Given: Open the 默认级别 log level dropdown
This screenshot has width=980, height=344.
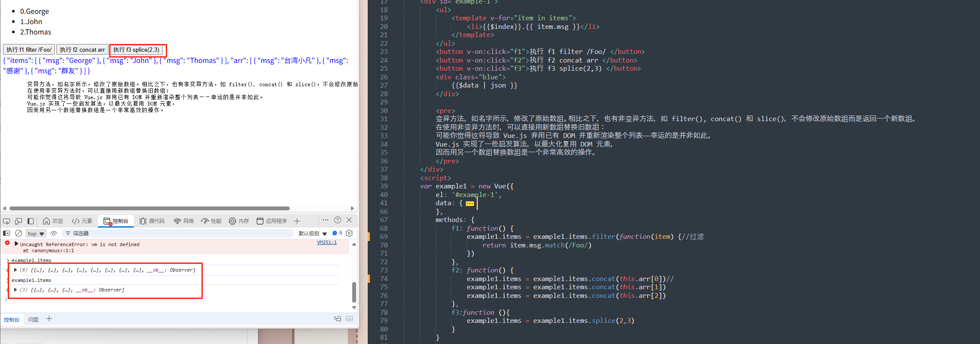Looking at the screenshot, I should pyautogui.click(x=313, y=233).
